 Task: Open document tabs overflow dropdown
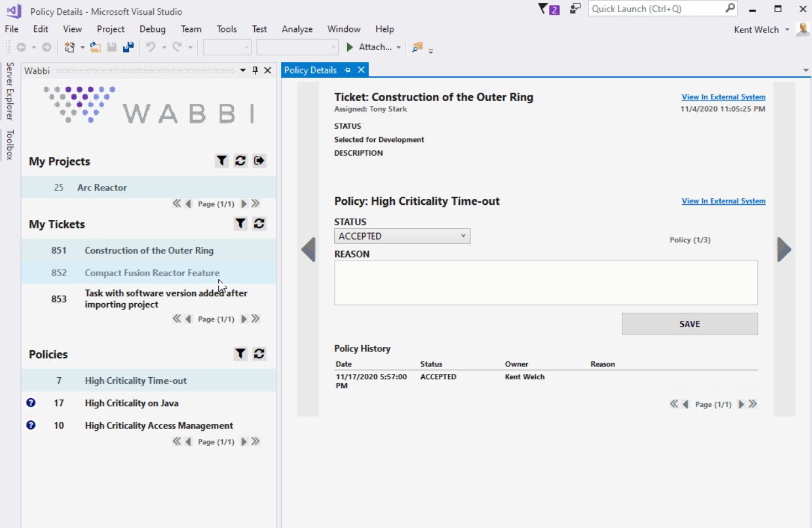click(806, 71)
